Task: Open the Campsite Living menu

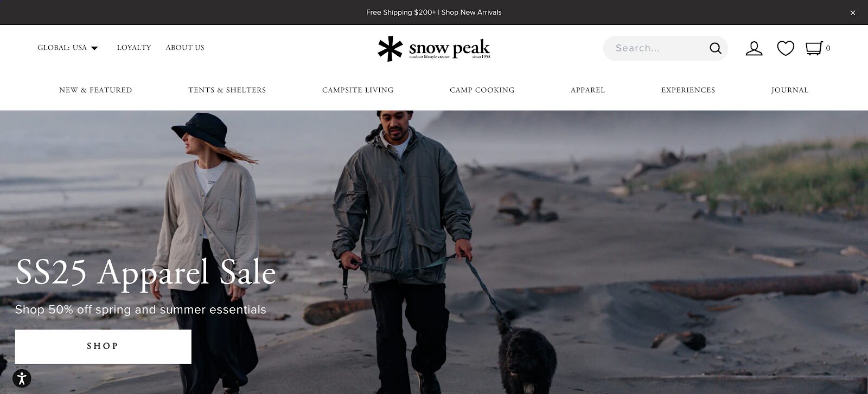Action: (x=358, y=90)
